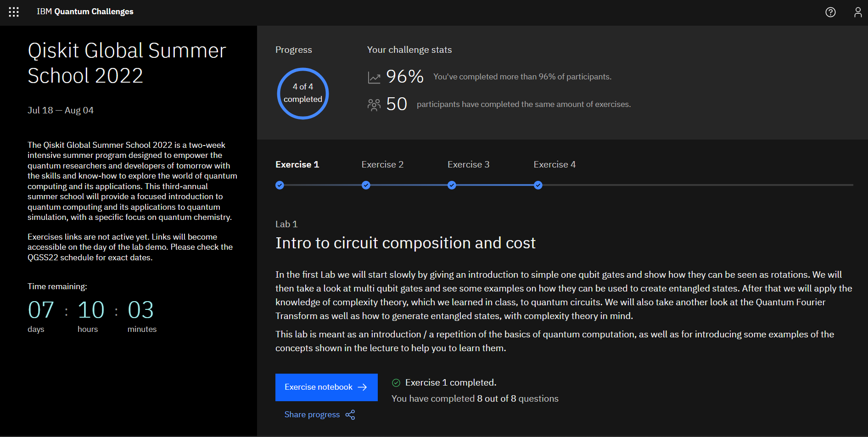The width and height of the screenshot is (868, 437).
Task: Go to IBM Quantum Challenges home
Action: (x=85, y=11)
